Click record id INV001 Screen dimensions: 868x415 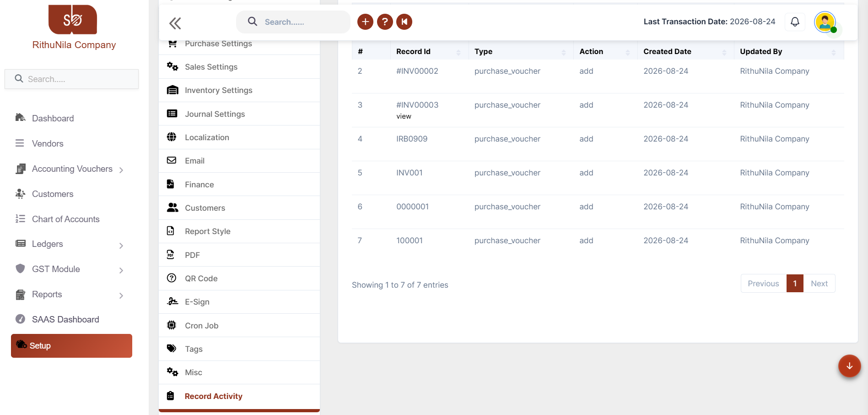[x=410, y=173]
